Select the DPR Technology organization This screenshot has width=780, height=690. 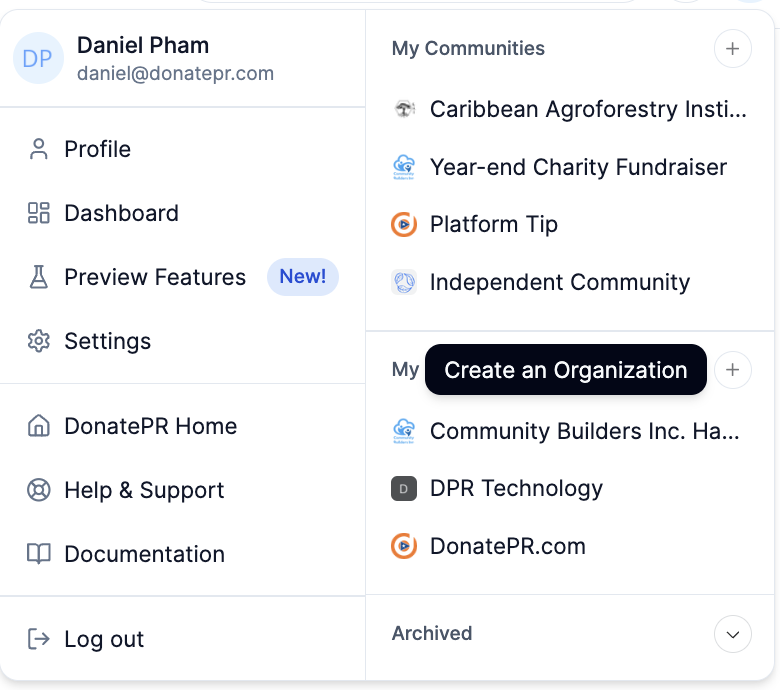516,488
